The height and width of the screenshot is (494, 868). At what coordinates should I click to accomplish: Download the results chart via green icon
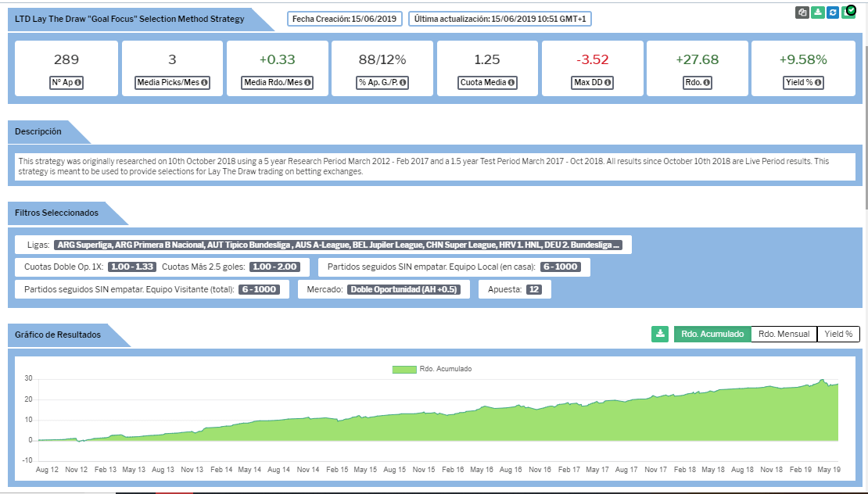pyautogui.click(x=660, y=334)
